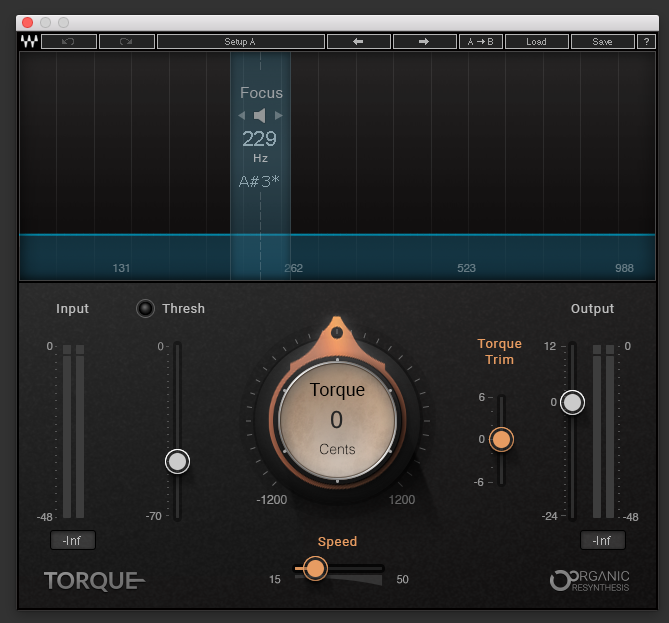Viewport: 669px width, 623px height.
Task: Click the Waves logo icon
Action: pos(29,41)
